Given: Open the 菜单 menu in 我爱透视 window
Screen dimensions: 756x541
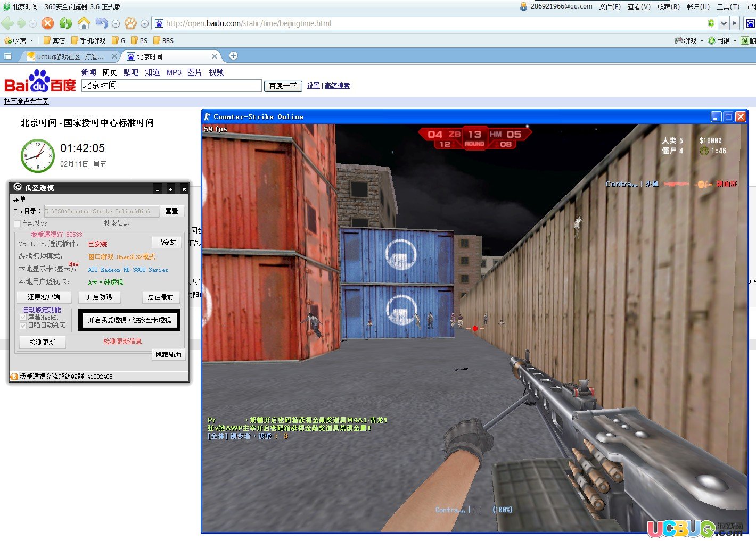Looking at the screenshot, I should pos(20,199).
